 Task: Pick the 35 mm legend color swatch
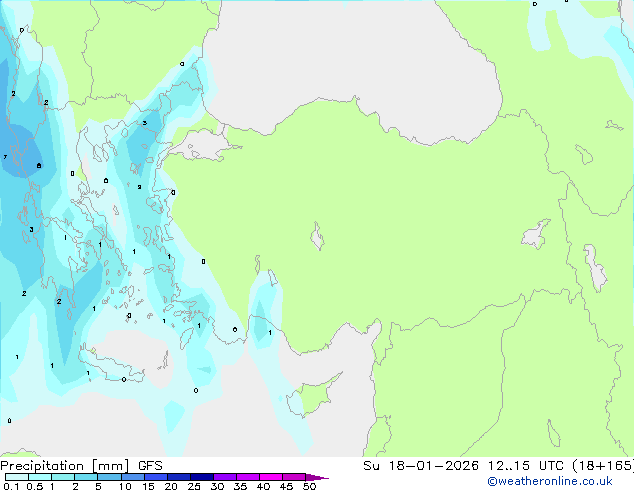[x=248, y=477]
